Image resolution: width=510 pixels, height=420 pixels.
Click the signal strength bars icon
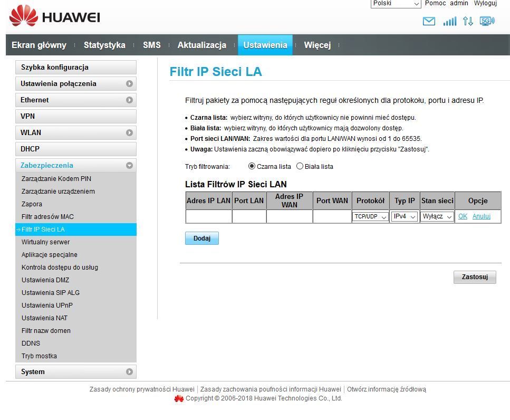coord(450,22)
